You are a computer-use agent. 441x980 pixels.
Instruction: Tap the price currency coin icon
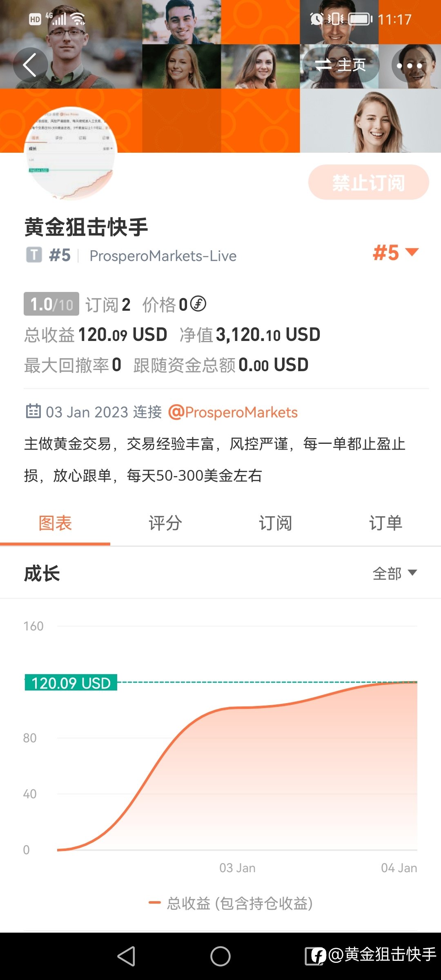198,303
